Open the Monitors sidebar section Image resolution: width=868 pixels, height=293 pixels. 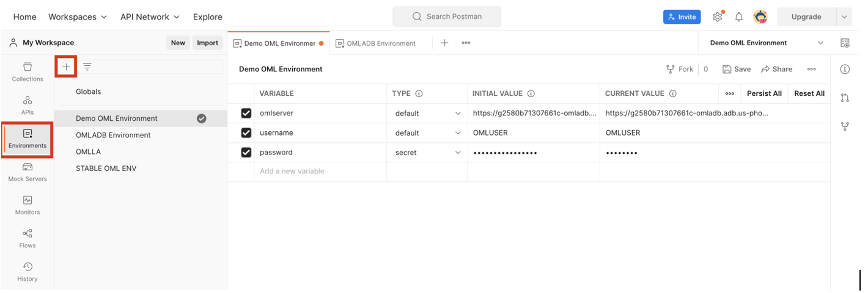[x=28, y=205]
